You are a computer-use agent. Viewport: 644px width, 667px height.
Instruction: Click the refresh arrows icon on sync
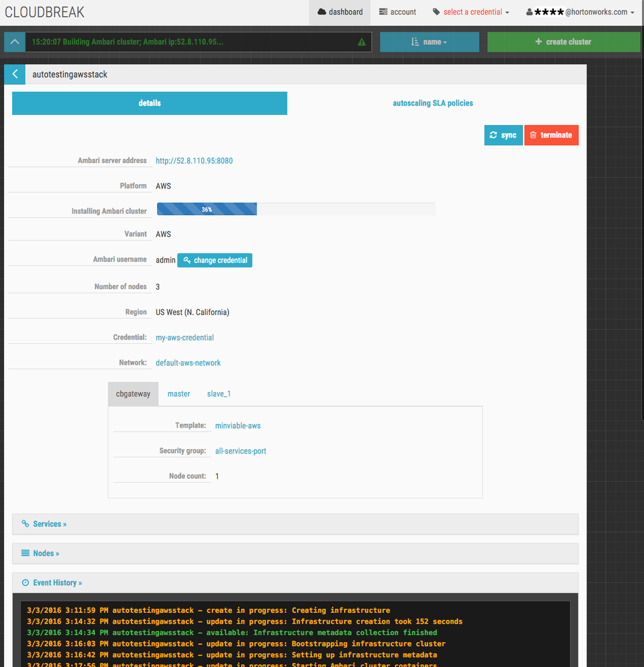click(x=493, y=135)
